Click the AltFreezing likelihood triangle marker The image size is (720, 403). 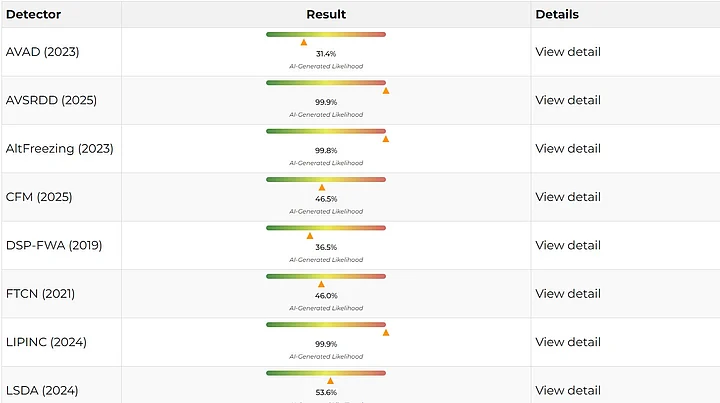click(x=386, y=139)
